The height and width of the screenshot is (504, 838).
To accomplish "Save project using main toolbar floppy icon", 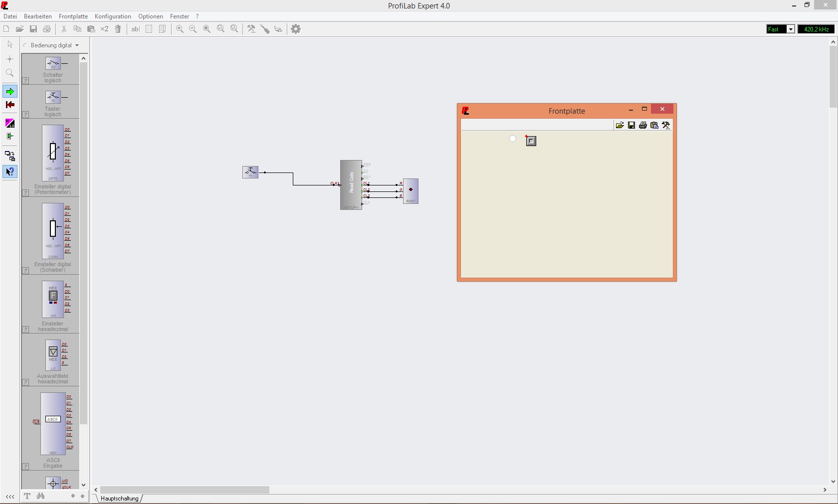I will [33, 29].
